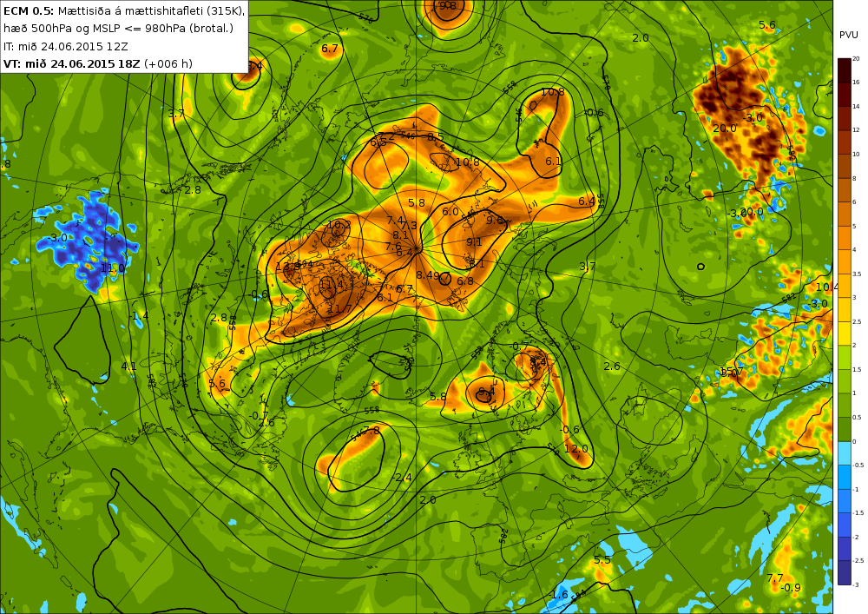Click the bright yellow swatch between 2 and 2.5
The width and height of the screenshot is (868, 614).
coord(845,333)
